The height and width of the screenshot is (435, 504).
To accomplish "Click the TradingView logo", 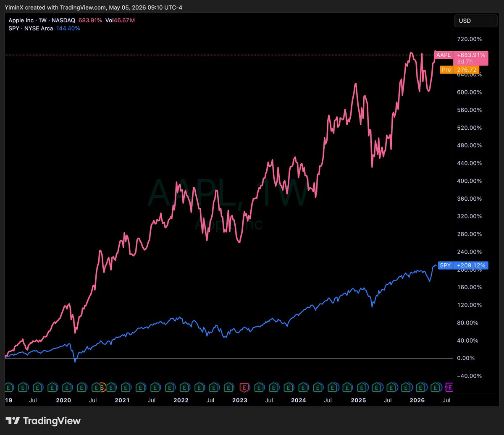I will click(43, 421).
